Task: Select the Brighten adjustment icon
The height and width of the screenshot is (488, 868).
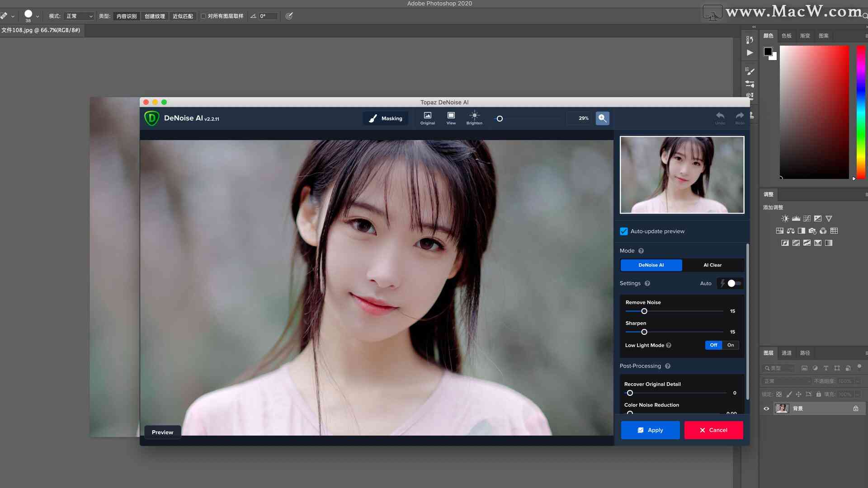Action: 475,117
